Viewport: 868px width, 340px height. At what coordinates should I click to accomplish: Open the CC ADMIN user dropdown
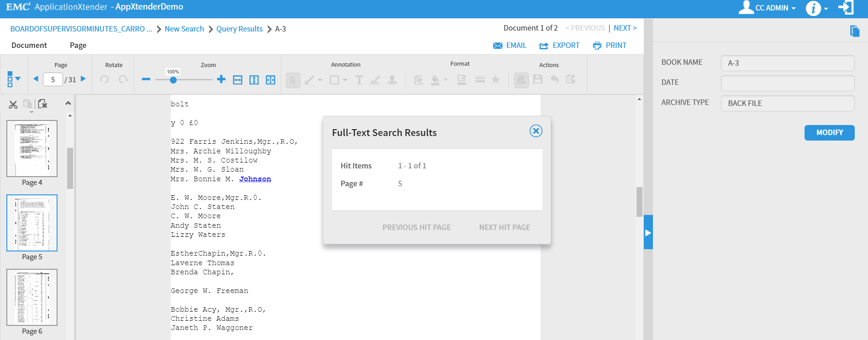(x=768, y=8)
